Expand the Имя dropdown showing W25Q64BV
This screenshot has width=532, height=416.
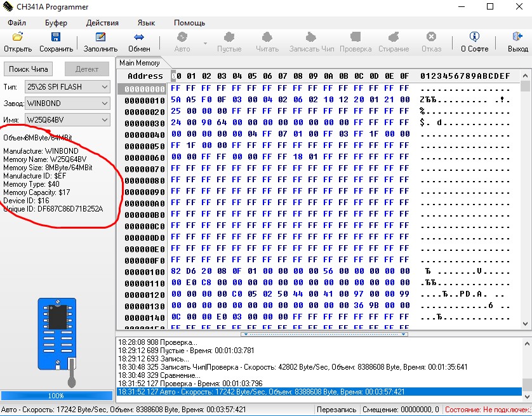(x=105, y=120)
